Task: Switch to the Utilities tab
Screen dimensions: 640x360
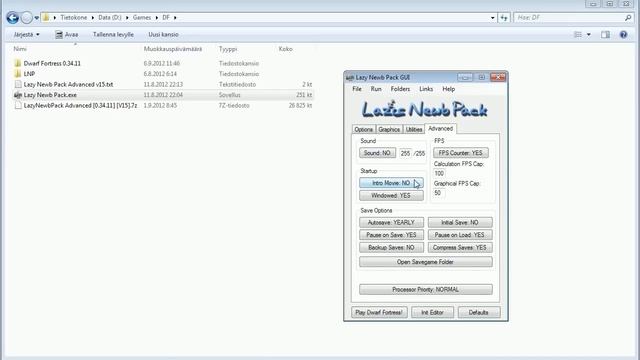Action: click(x=414, y=129)
